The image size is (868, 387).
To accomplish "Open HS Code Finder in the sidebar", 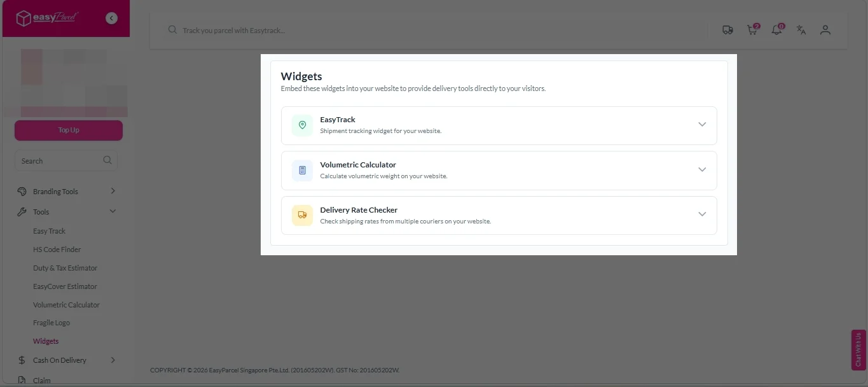I will 57,250.
